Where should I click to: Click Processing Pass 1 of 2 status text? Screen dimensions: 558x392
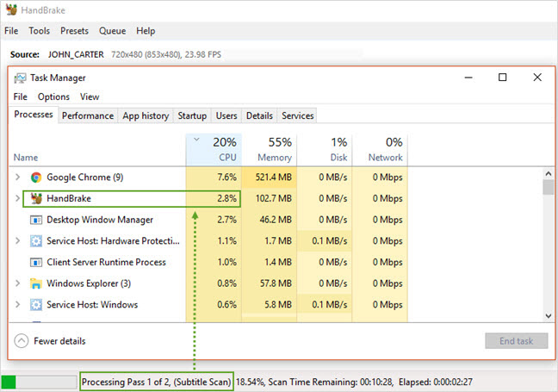pos(157,382)
